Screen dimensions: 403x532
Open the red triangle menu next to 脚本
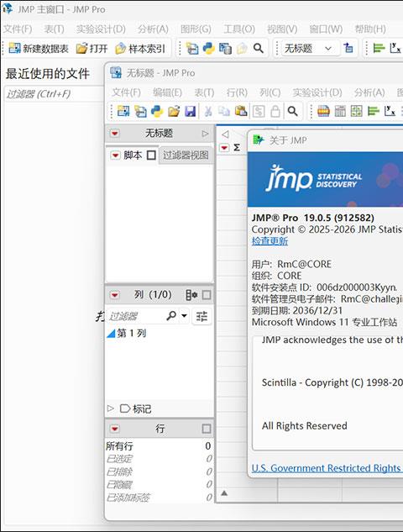(x=116, y=155)
